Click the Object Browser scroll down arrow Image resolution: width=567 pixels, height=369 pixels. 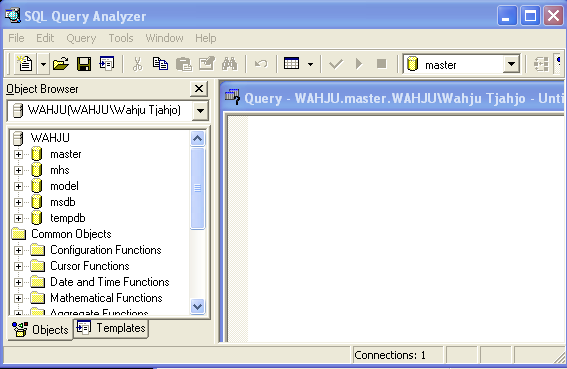(197, 306)
